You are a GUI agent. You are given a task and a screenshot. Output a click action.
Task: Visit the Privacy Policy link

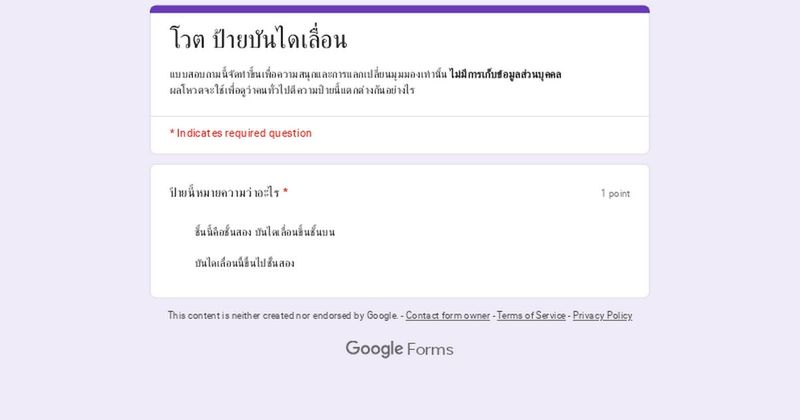pos(602,315)
